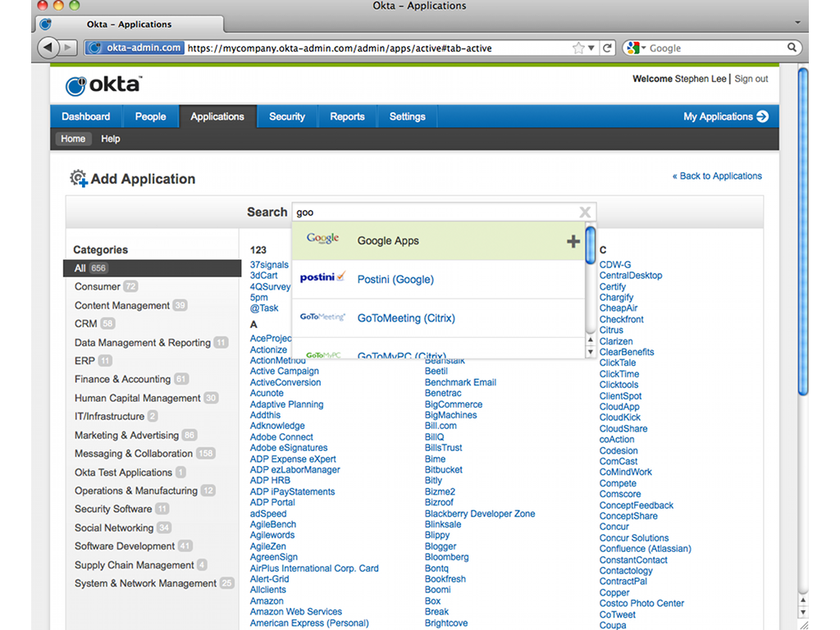This screenshot has height=630, width=840.
Task: Click the plus icon beside Google Apps
Action: 573,241
